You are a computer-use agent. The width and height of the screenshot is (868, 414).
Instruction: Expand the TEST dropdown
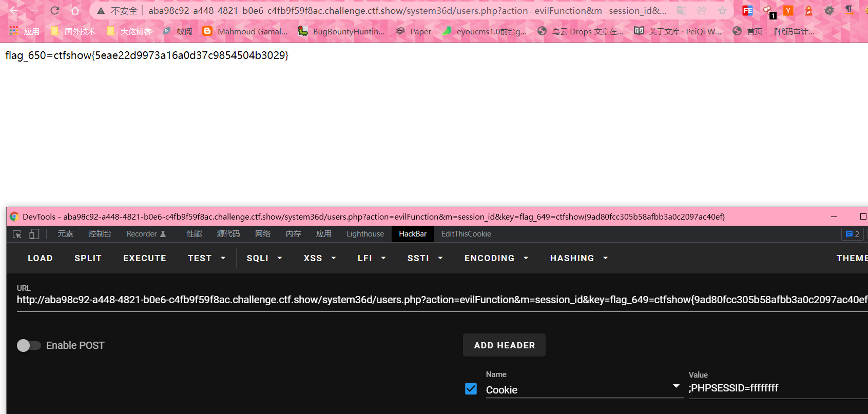(206, 258)
